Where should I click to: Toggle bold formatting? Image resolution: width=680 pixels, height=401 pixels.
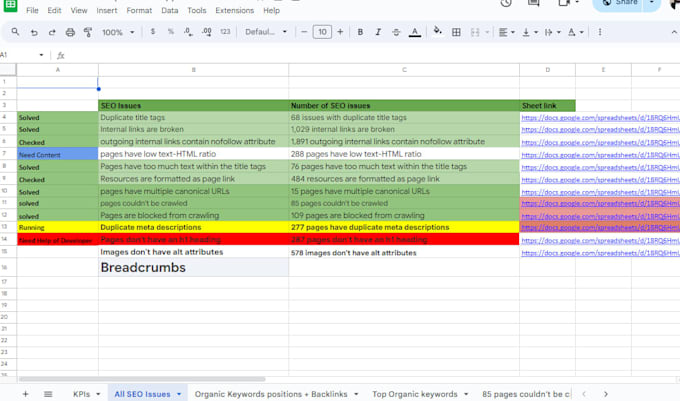pyautogui.click(x=360, y=32)
